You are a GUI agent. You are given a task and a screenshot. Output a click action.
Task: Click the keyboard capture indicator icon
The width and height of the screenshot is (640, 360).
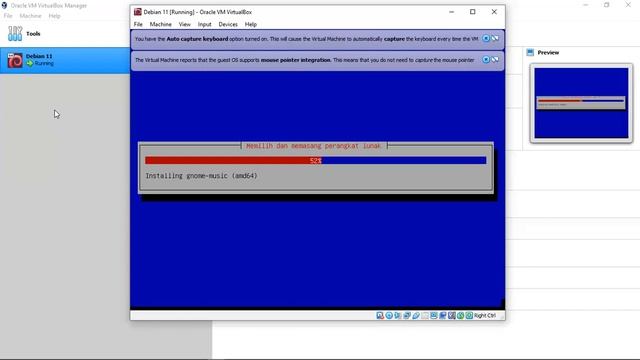(x=469, y=316)
